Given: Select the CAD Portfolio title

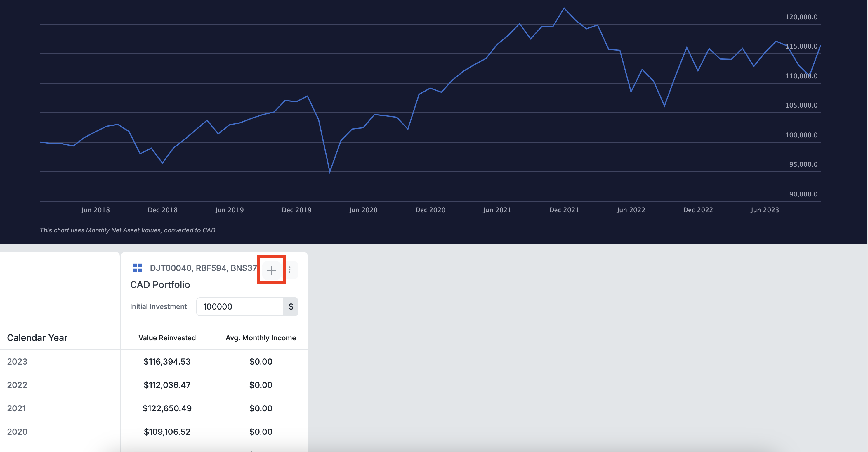Looking at the screenshot, I should pos(160,285).
